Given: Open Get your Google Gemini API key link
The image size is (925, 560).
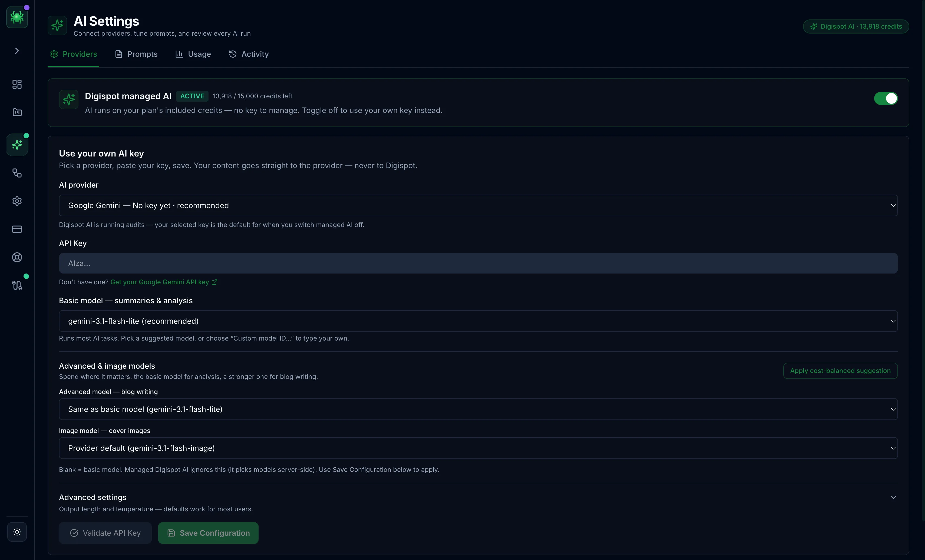Looking at the screenshot, I should [164, 282].
